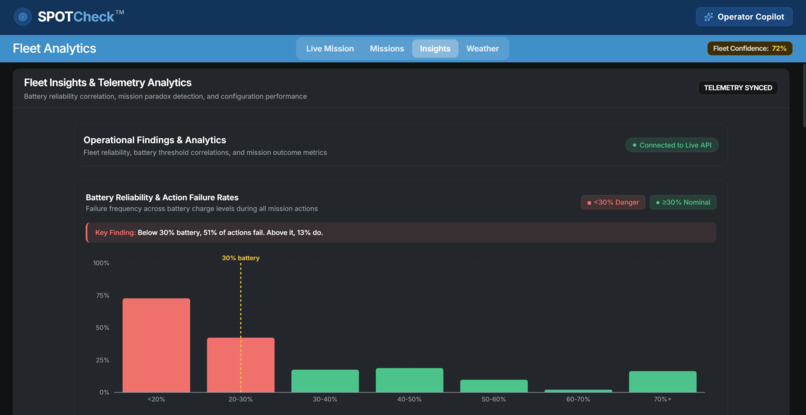Image resolution: width=806 pixels, height=415 pixels.
Task: Click the Fleet Confidence 72% badge
Action: 749,48
